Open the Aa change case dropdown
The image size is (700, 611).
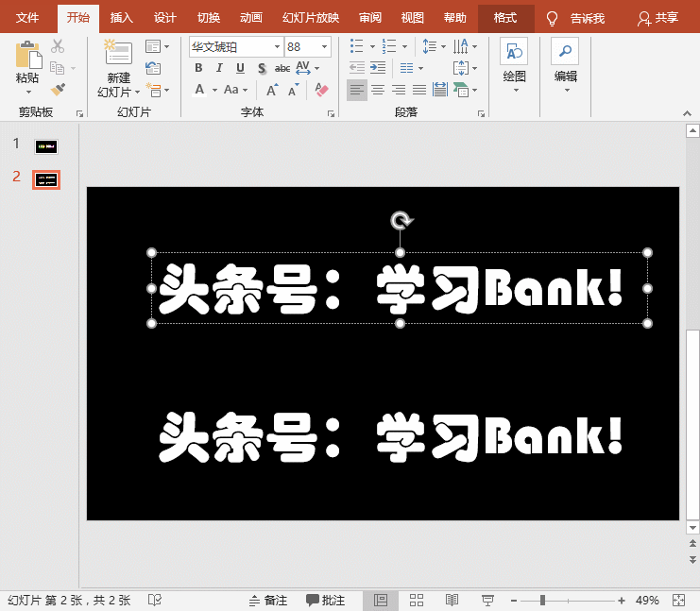pos(236,90)
